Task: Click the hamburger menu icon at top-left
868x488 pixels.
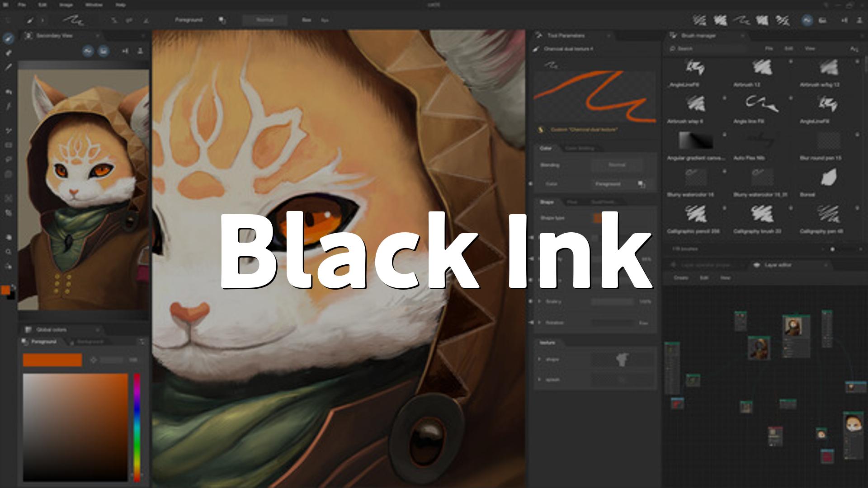Action: point(6,5)
